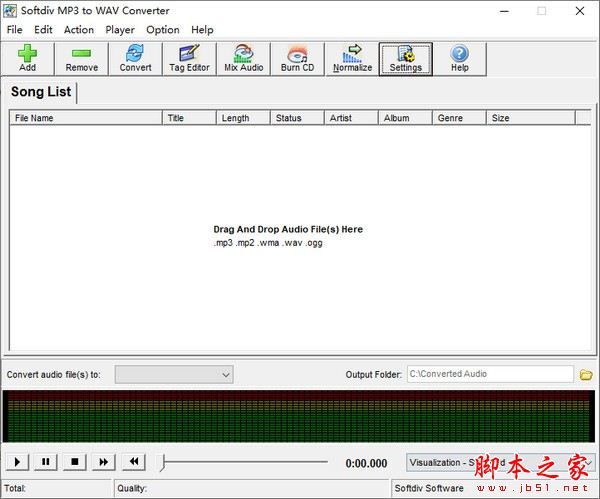Screen dimensions: 600x499
Task: Click the Stop playback button
Action: [75, 462]
